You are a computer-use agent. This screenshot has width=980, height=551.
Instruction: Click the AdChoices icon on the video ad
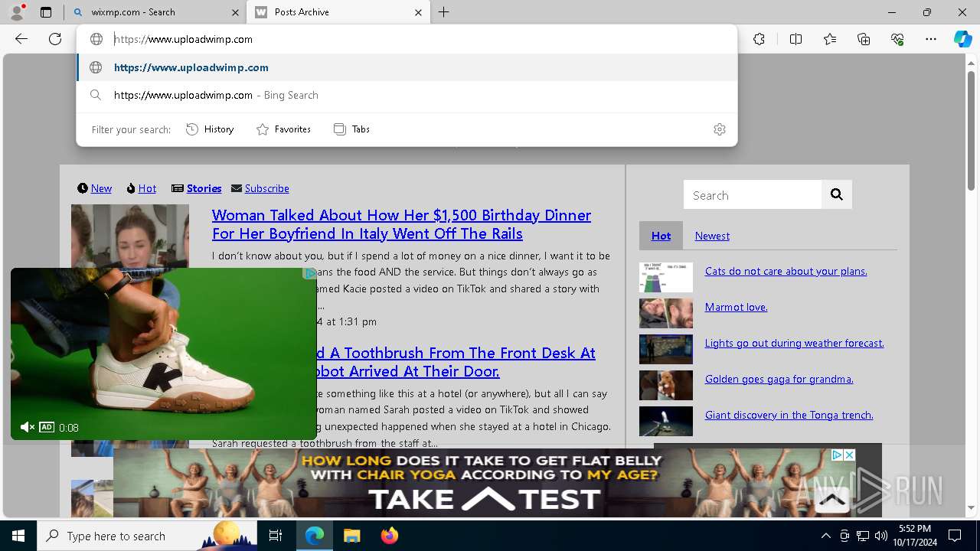(309, 273)
